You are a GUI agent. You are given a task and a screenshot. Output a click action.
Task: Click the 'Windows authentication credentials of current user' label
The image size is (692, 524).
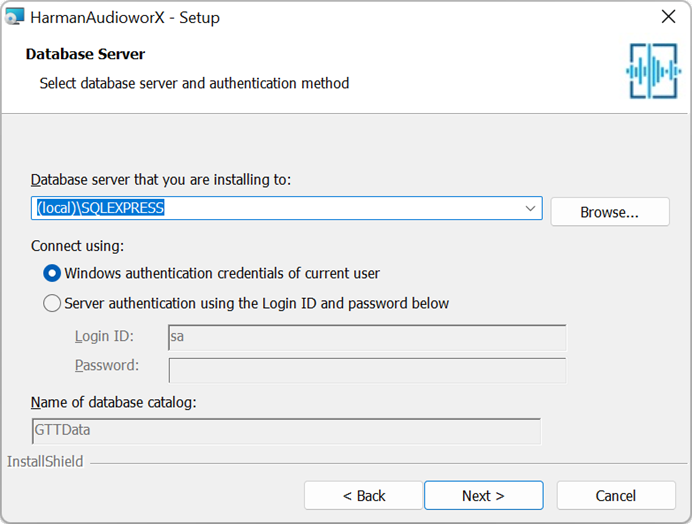point(222,273)
